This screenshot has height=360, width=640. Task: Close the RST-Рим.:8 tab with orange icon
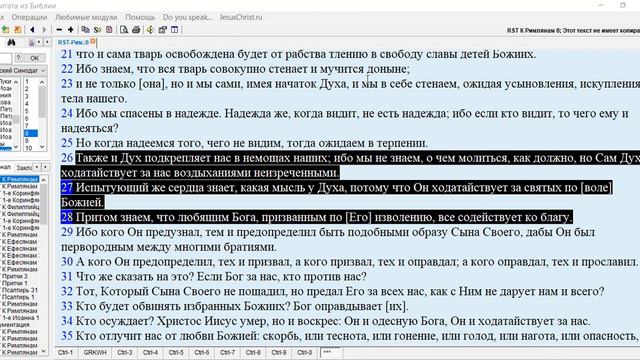click(x=93, y=41)
